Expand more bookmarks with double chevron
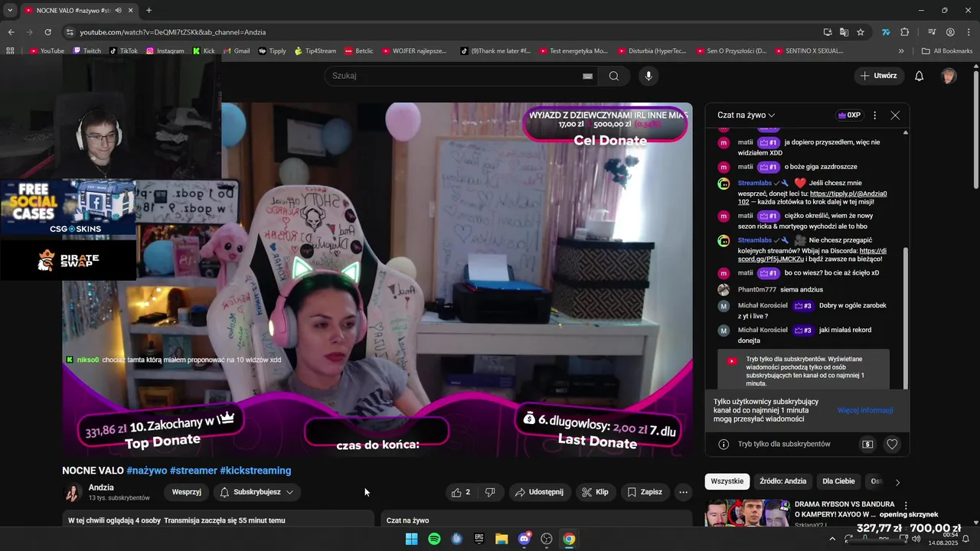The height and width of the screenshot is (551, 980). 901,51
